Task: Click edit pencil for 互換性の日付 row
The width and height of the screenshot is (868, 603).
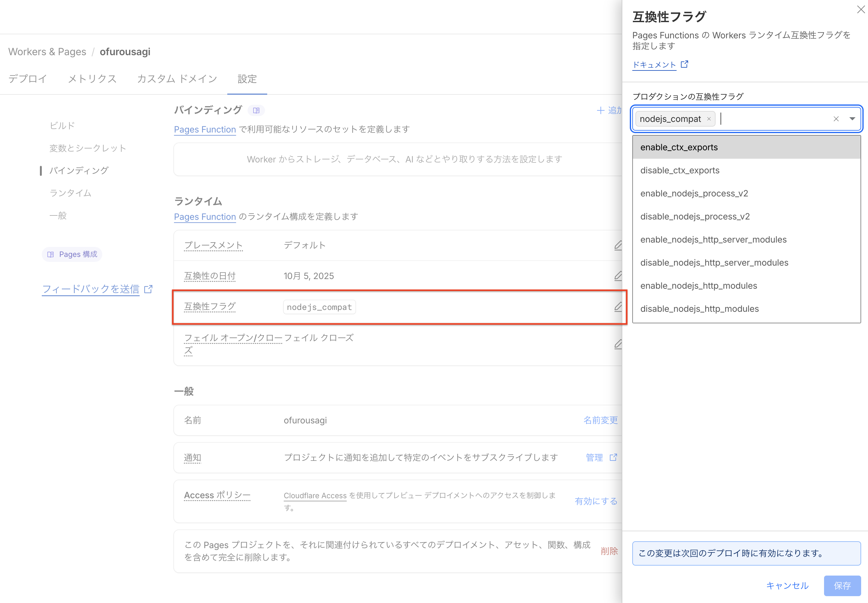Action: (x=618, y=276)
